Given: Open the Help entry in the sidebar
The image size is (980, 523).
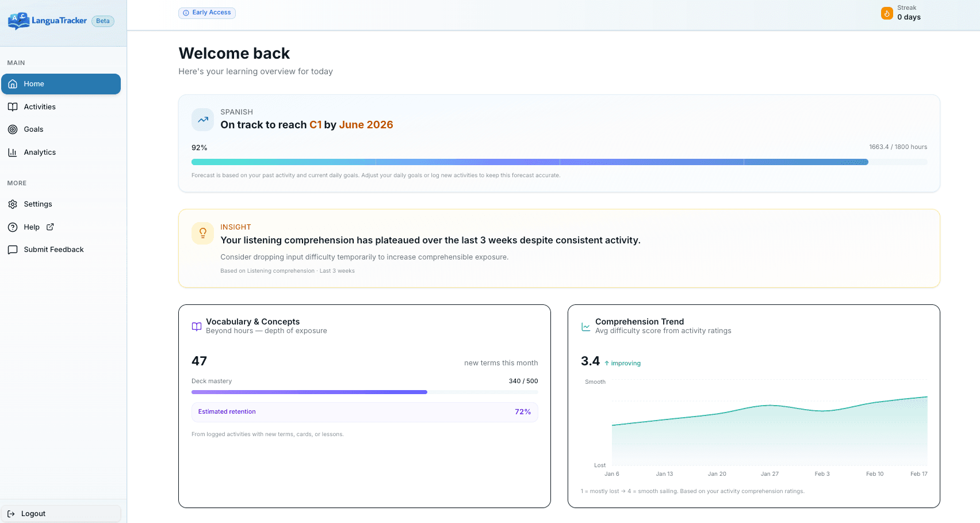Looking at the screenshot, I should click(x=31, y=227).
